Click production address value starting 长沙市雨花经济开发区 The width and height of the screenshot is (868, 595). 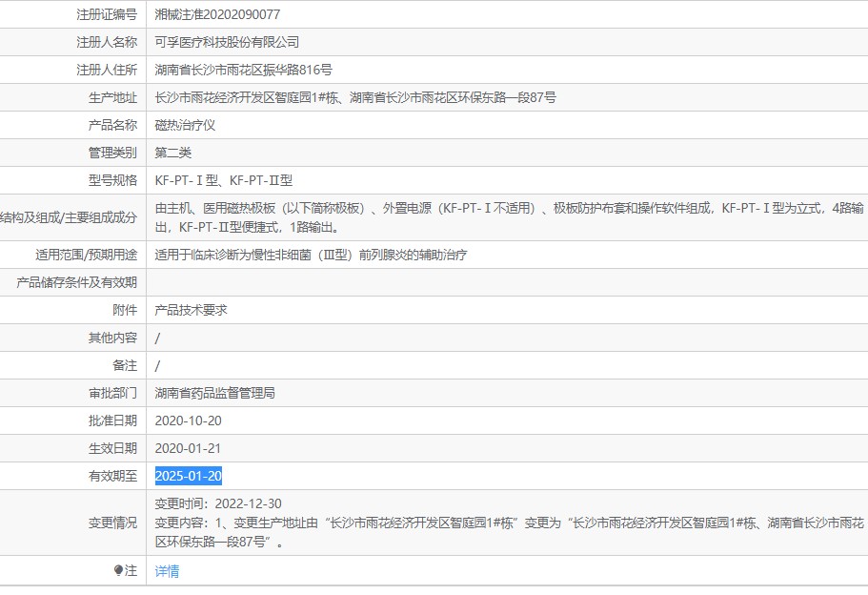(x=355, y=97)
